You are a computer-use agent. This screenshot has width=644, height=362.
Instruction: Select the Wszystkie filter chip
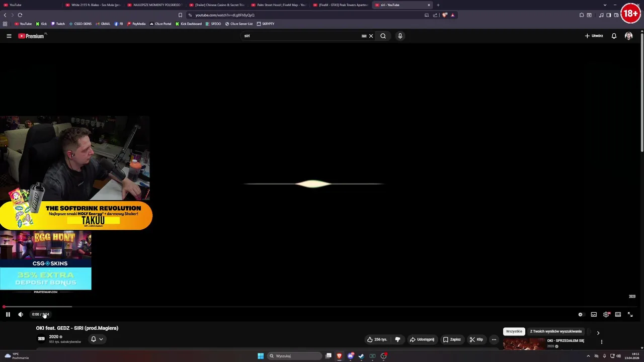pyautogui.click(x=514, y=331)
